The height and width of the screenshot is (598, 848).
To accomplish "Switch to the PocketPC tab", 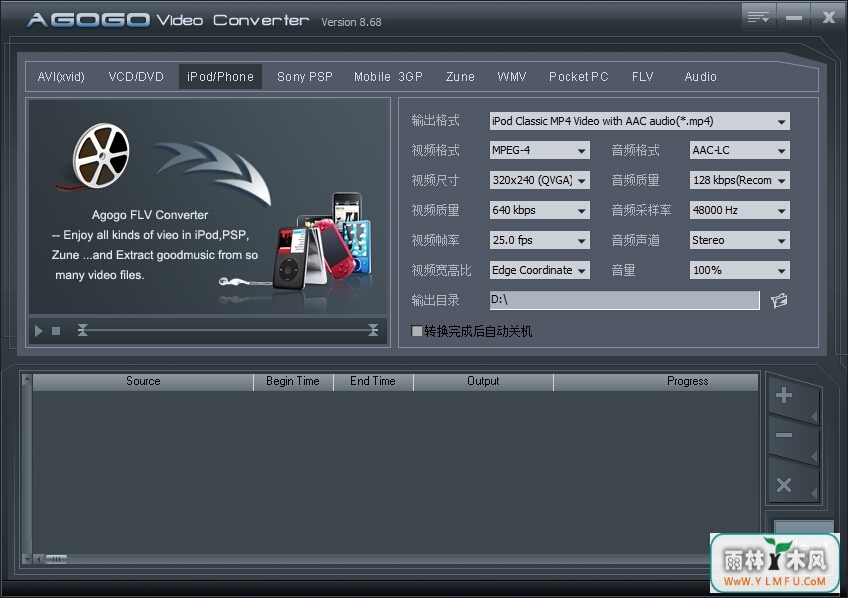I will coord(579,77).
